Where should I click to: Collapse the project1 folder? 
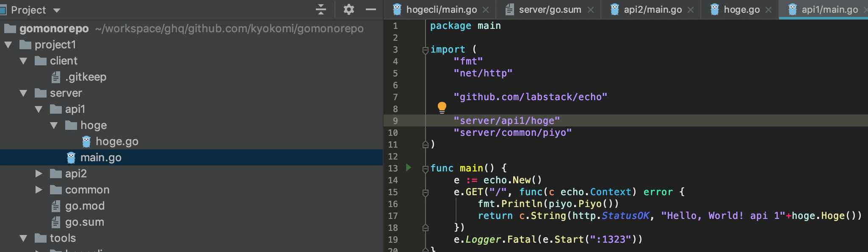(x=8, y=45)
